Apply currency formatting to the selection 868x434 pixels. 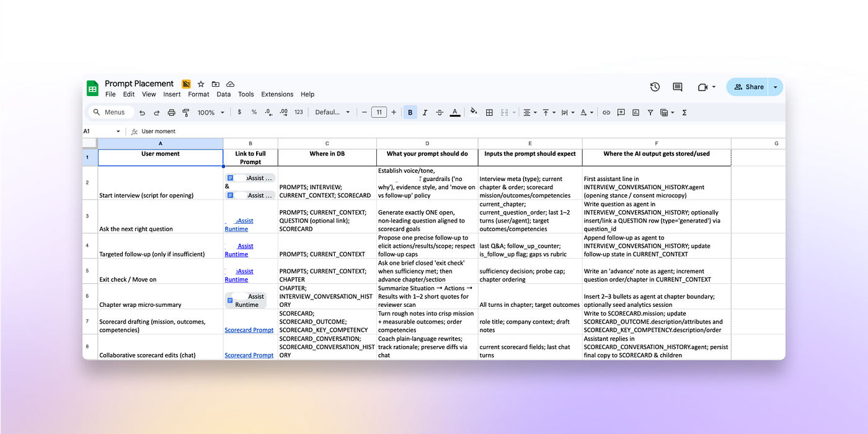[239, 112]
